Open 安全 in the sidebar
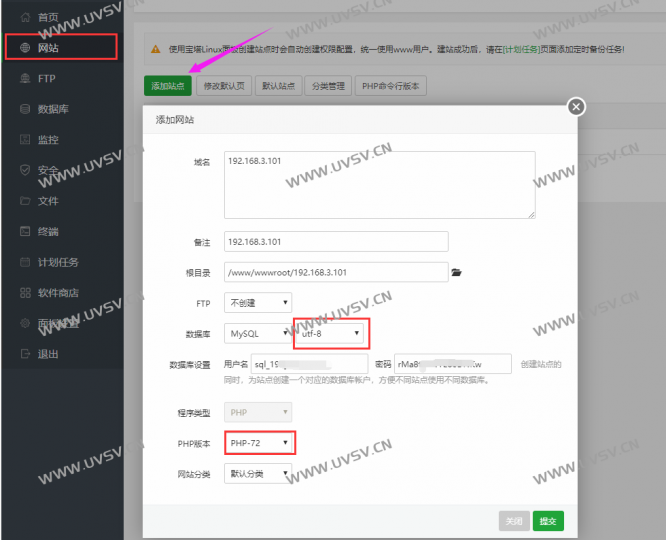The width and height of the screenshot is (666, 540). (48, 170)
